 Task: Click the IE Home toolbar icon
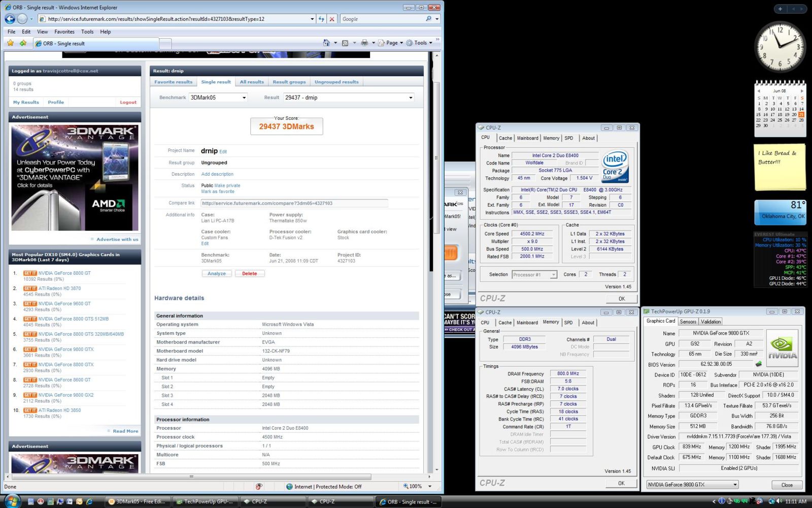pos(326,43)
